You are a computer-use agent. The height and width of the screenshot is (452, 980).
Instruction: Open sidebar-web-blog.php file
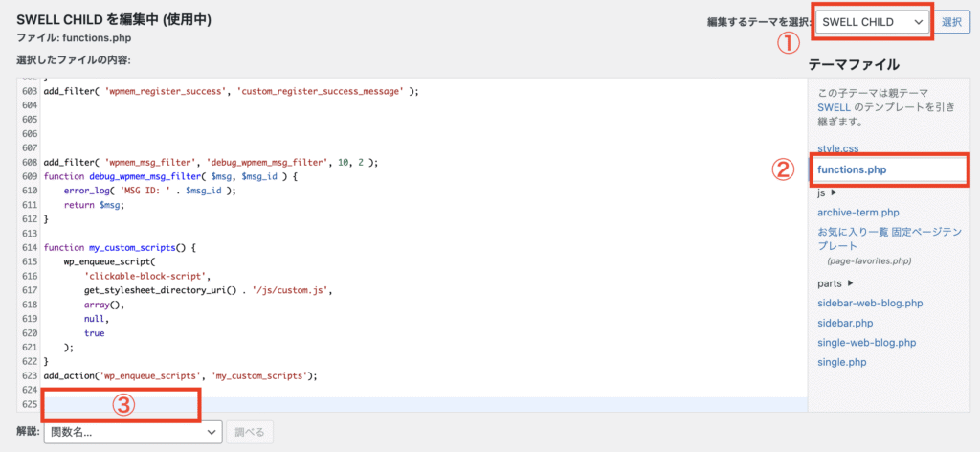870,304
